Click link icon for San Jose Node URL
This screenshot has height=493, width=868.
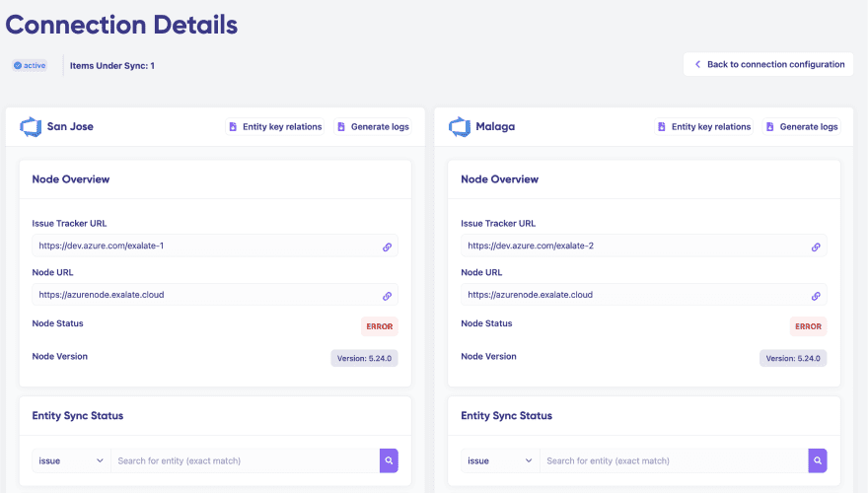coord(387,296)
